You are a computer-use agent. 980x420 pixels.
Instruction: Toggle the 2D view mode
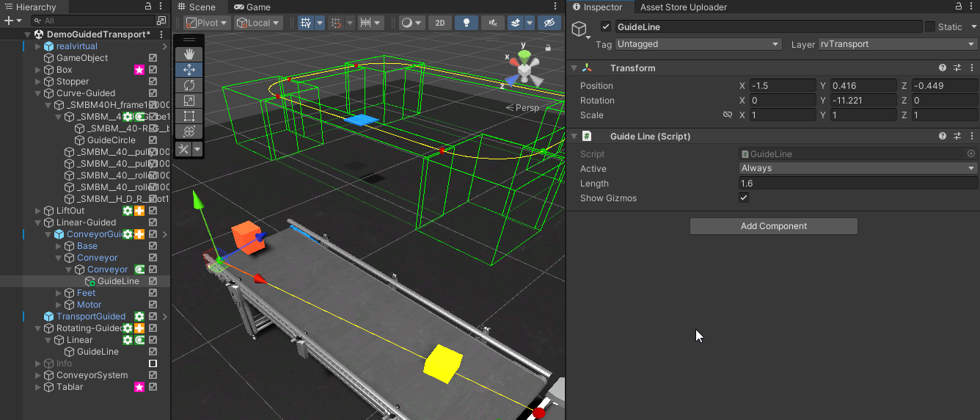click(x=439, y=23)
